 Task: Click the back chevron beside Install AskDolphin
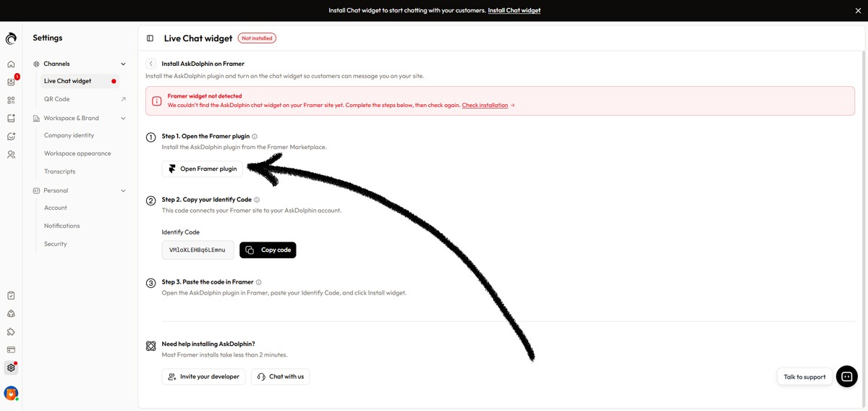(151, 64)
